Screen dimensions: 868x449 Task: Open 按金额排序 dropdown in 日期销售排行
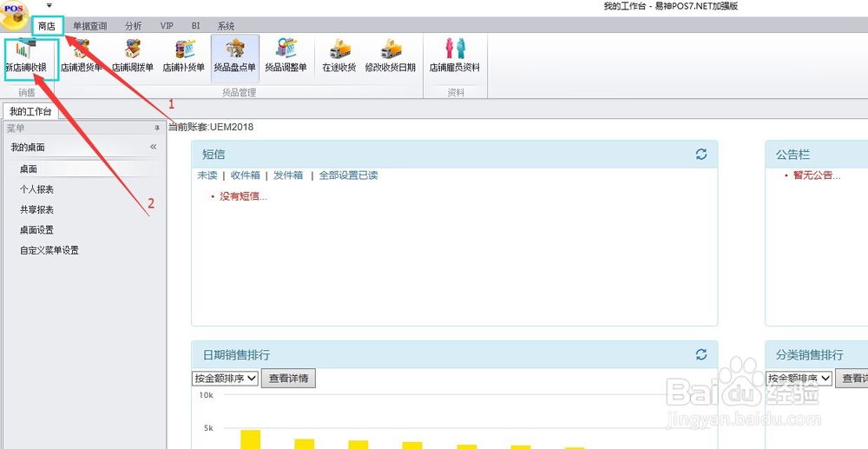click(226, 379)
